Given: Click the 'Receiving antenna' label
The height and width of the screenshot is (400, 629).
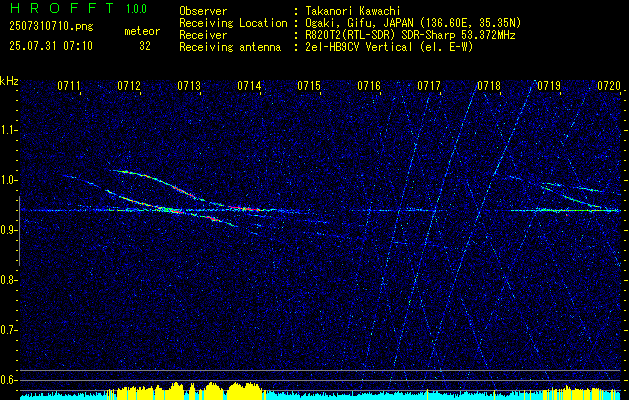Looking at the screenshot, I should (x=230, y=47).
